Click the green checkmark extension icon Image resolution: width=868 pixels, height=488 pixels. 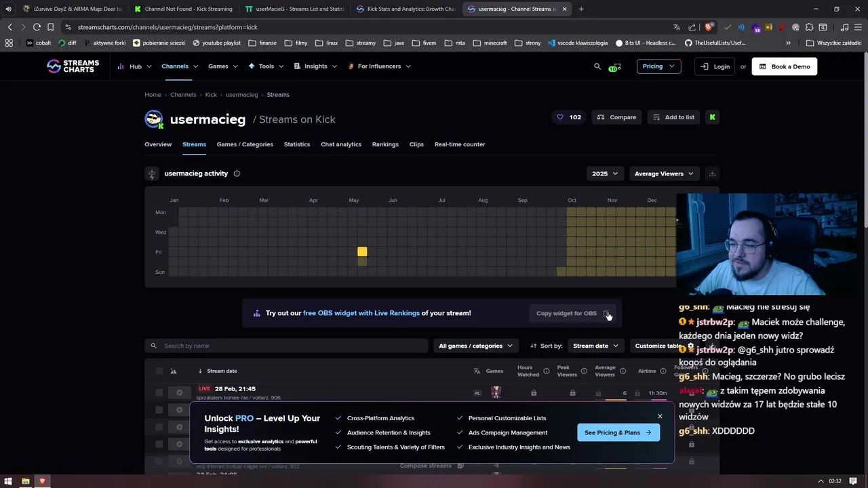[728, 27]
